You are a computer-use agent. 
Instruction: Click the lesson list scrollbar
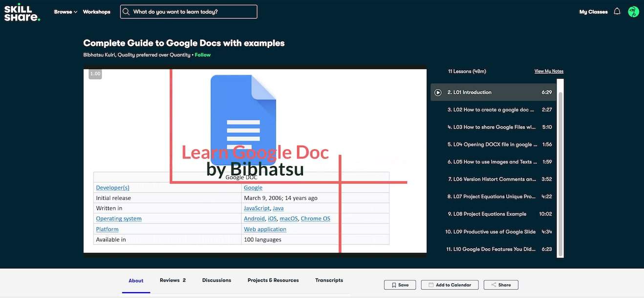560,174
